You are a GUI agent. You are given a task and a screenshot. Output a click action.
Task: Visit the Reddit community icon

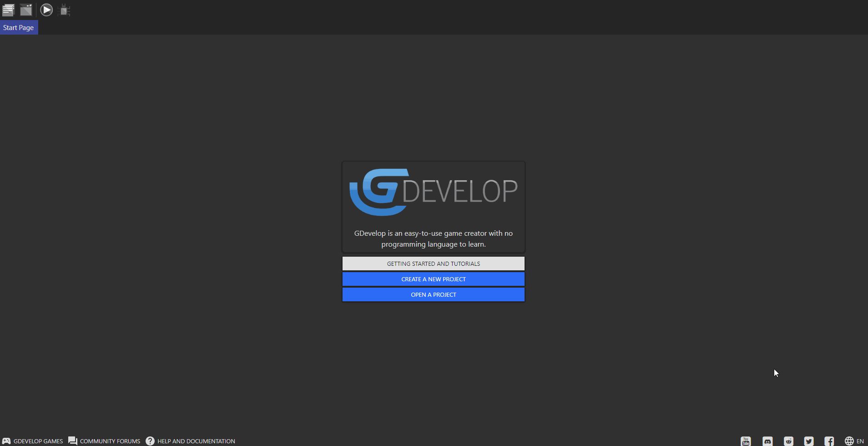pyautogui.click(x=789, y=441)
